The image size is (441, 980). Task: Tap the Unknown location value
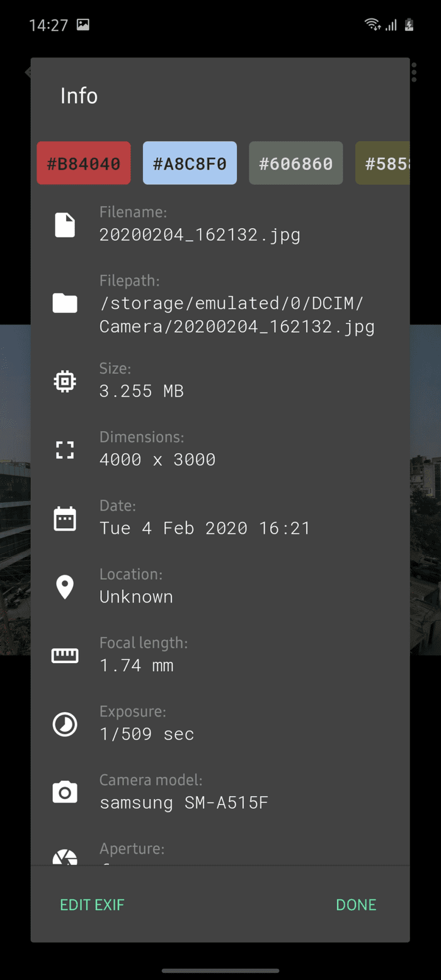[x=136, y=597]
